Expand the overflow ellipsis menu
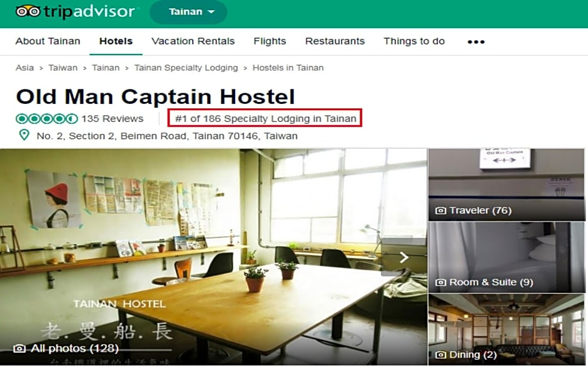Image resolution: width=588 pixels, height=368 pixels. coord(475,41)
